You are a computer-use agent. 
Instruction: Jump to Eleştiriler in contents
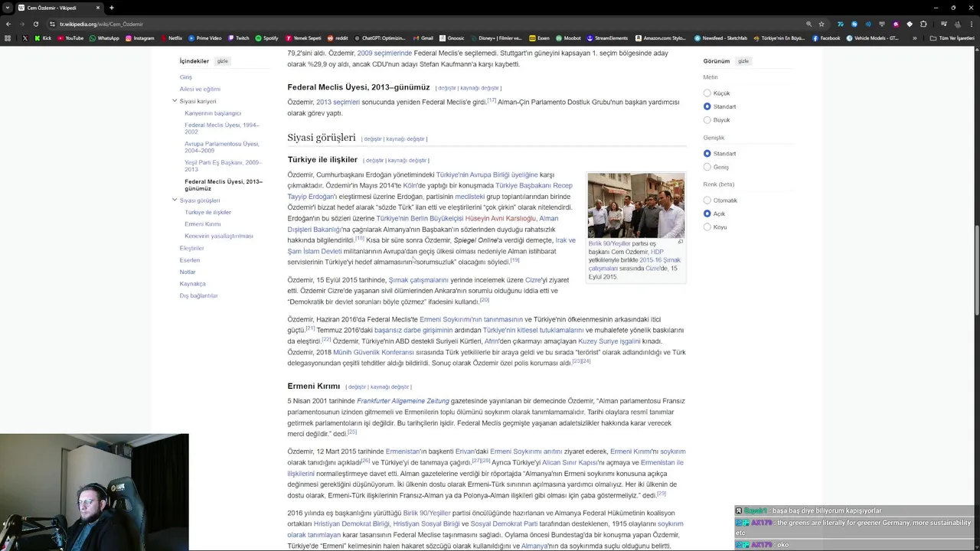coord(192,248)
